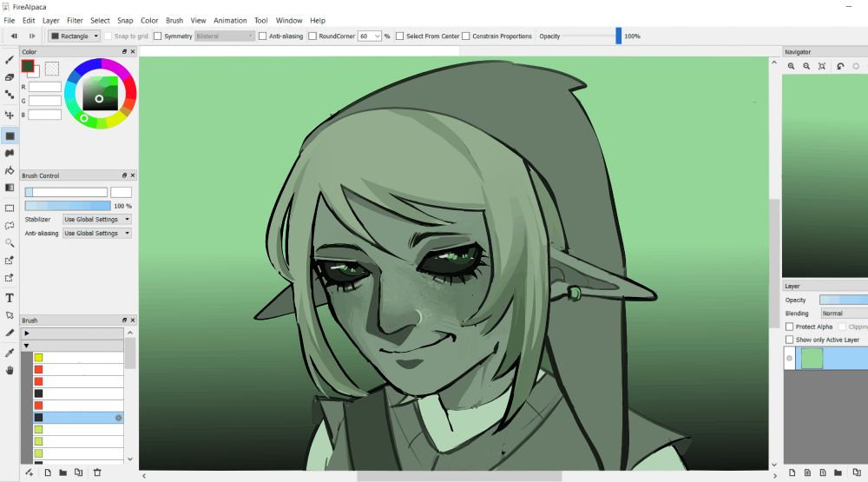
Task: Undock the Brush Control panel
Action: click(x=124, y=175)
